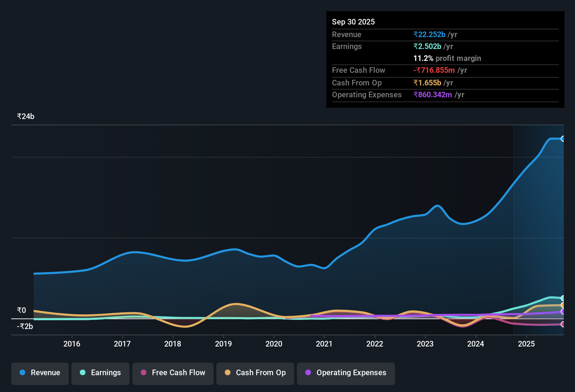Image resolution: width=575 pixels, height=392 pixels.
Task: Select the Revenue endpoint marker on the chart
Action: point(563,139)
